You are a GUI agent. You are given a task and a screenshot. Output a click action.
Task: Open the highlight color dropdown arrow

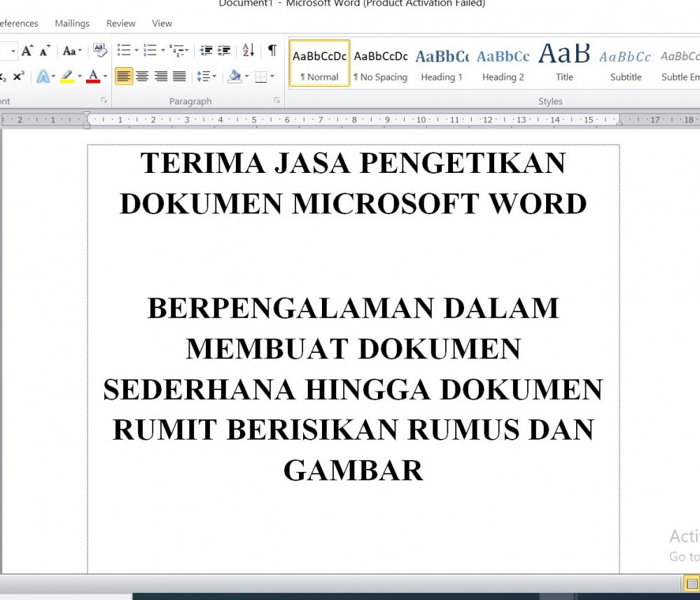pos(80,76)
